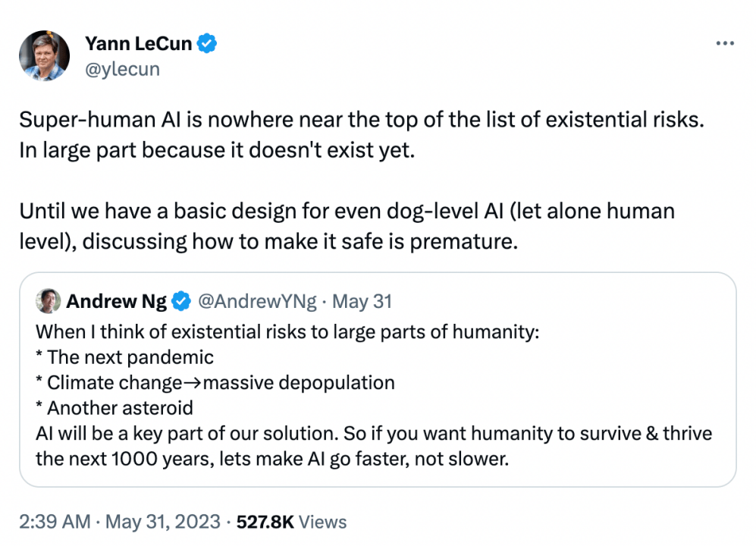
Task: Click the May 31, 2023 date text
Action: [163, 522]
